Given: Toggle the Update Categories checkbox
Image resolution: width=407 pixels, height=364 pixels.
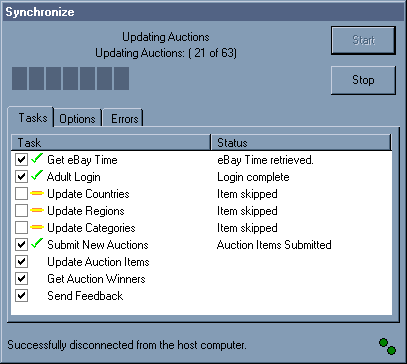Looking at the screenshot, I should pyautogui.click(x=21, y=228).
